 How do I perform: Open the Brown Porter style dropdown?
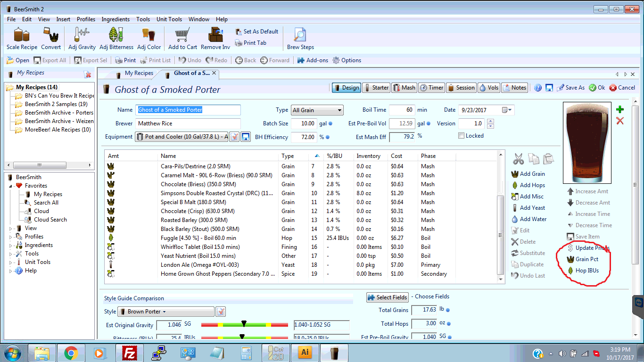pos(166,312)
